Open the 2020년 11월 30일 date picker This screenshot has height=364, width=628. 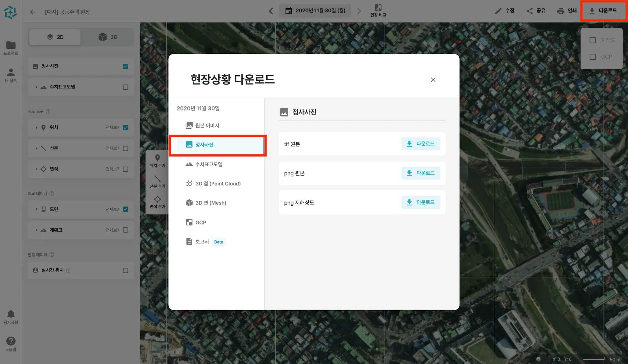315,11
